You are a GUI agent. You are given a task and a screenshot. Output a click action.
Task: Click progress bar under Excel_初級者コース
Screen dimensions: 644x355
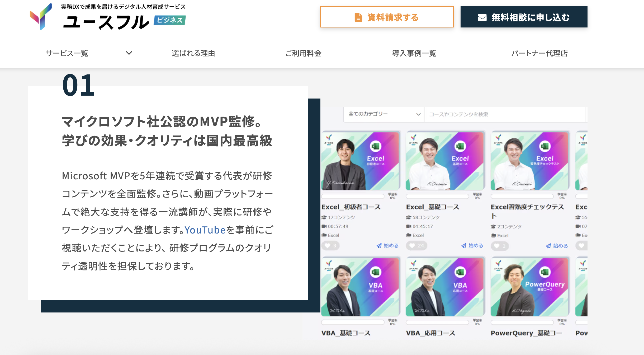(353, 196)
